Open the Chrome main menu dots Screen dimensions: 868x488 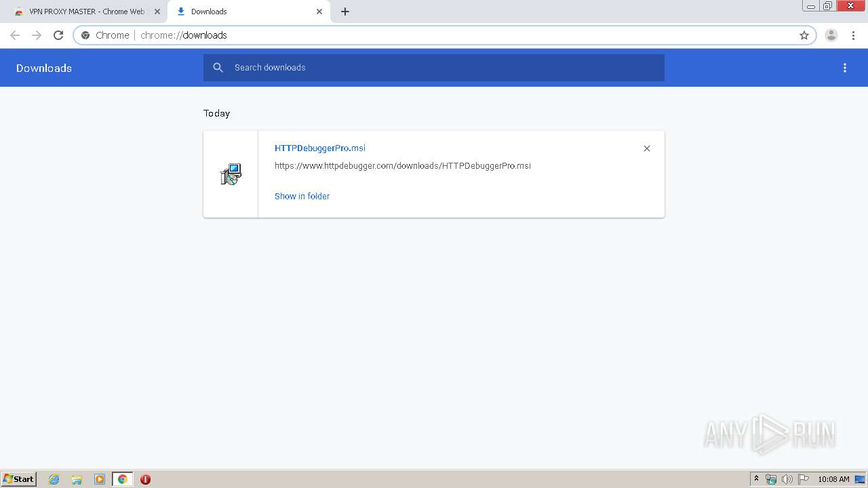pos(853,35)
